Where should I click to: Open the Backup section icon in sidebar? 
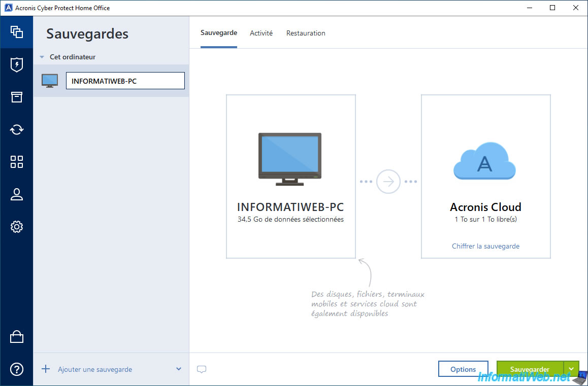coord(16,32)
